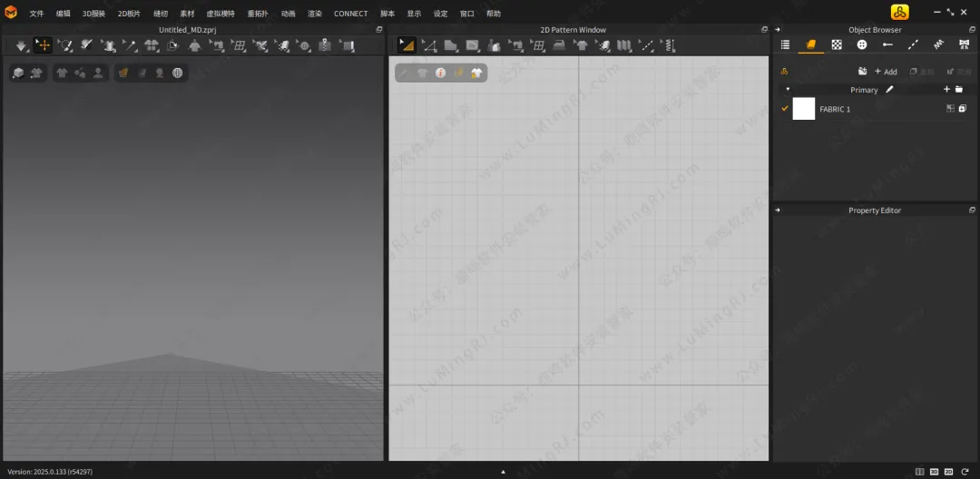This screenshot has height=479, width=980.
Task: Toggle the info icon in 2D window
Action: [x=440, y=73]
